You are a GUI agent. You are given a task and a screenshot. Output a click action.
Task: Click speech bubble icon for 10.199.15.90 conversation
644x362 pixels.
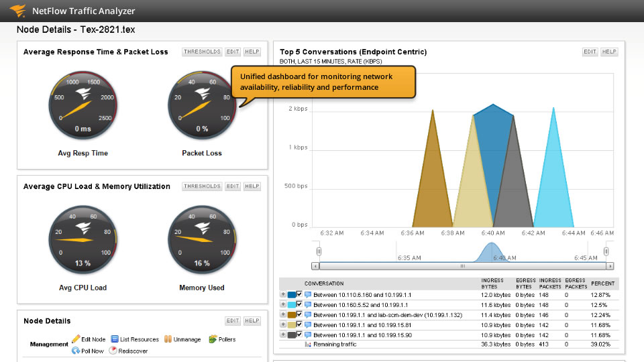pyautogui.click(x=308, y=335)
